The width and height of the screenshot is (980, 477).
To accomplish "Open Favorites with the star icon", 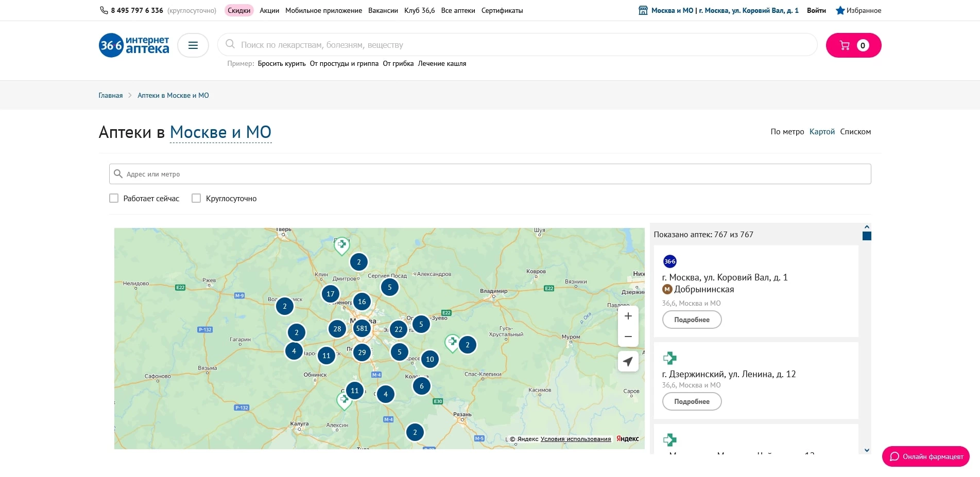I will click(x=858, y=10).
